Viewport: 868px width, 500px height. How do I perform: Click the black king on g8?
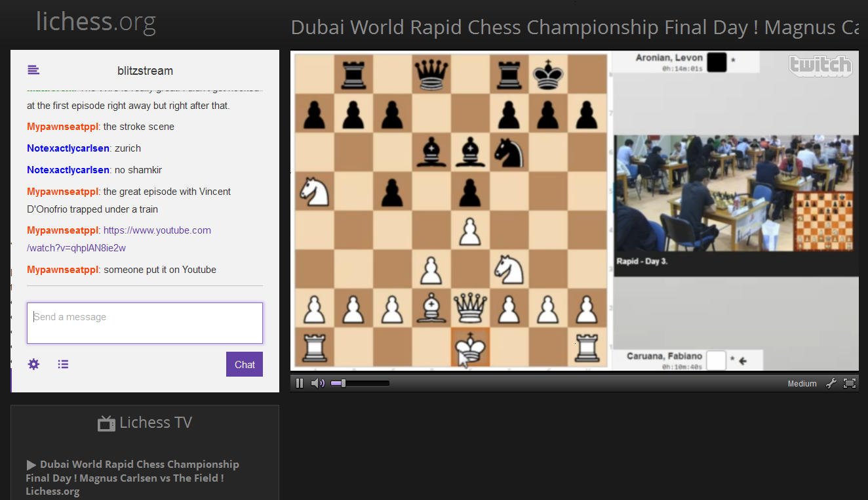click(548, 73)
